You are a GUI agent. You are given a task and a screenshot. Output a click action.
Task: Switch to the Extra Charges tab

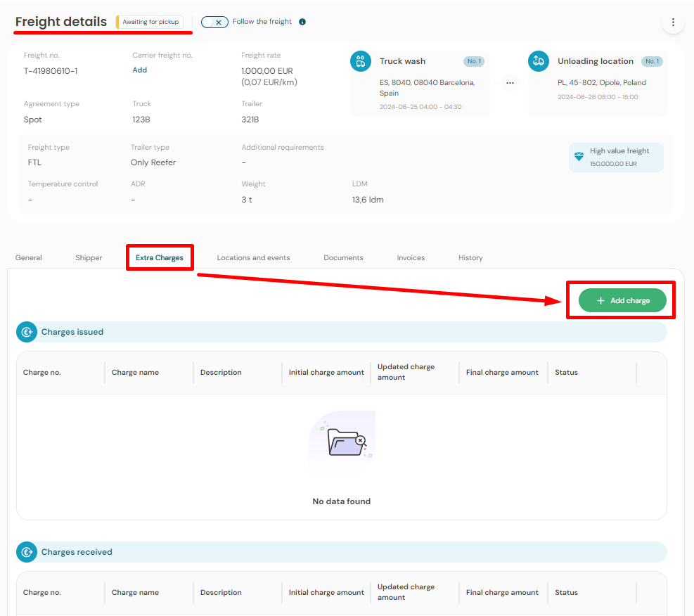pos(160,257)
